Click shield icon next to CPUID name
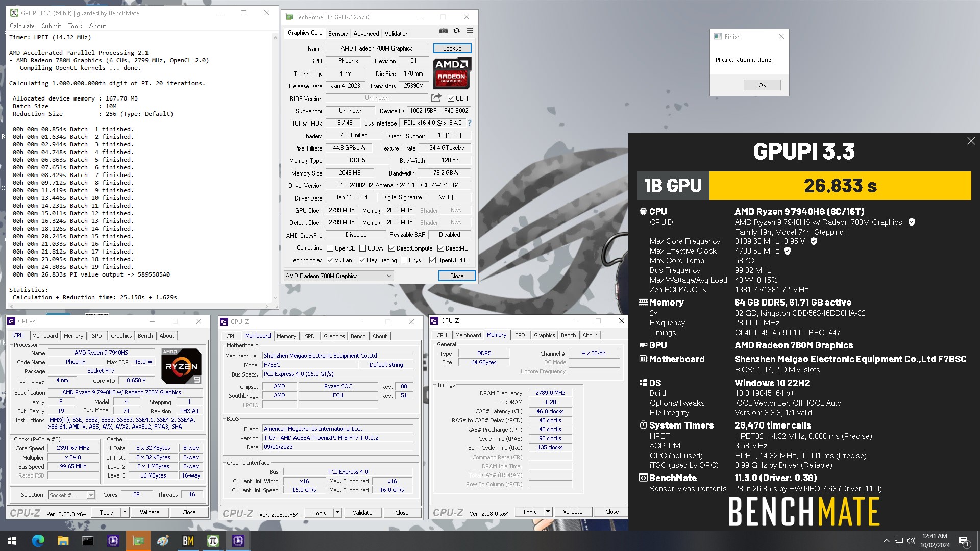 point(912,222)
